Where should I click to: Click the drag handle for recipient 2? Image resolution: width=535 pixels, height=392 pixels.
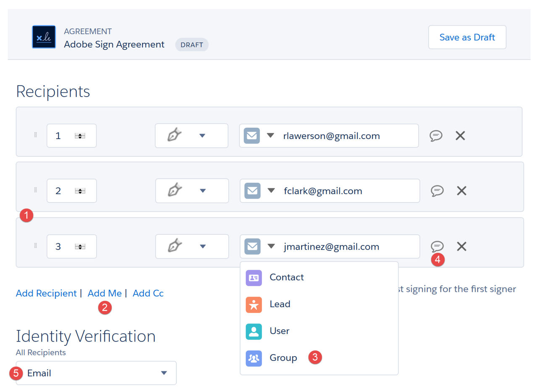click(x=35, y=191)
